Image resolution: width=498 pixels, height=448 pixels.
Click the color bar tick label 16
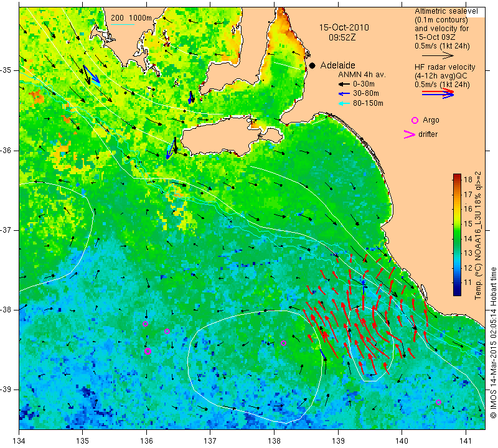[468, 209]
